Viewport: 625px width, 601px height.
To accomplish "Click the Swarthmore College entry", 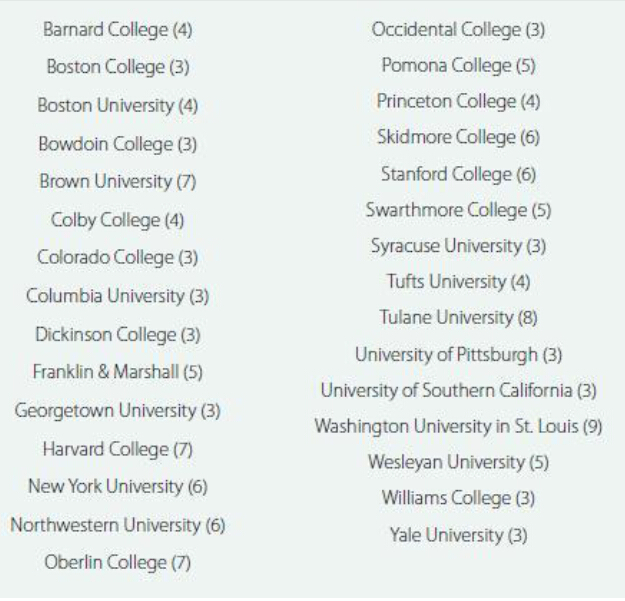I will (x=458, y=210).
